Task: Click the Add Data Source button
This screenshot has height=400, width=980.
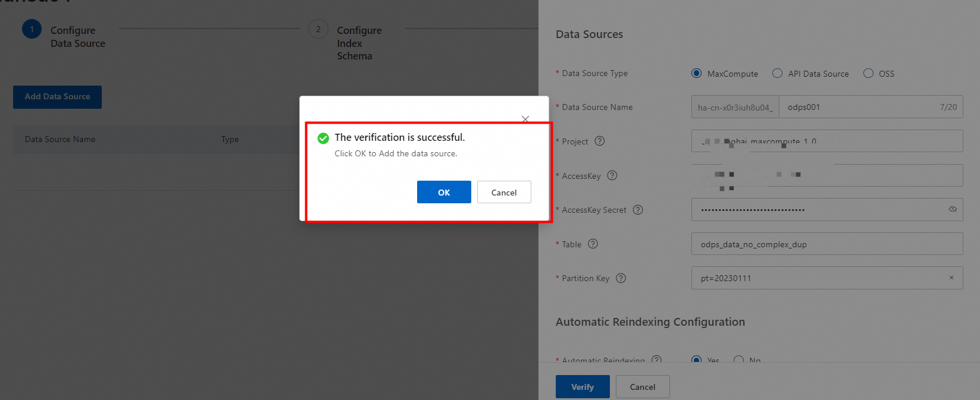Action: [x=57, y=97]
